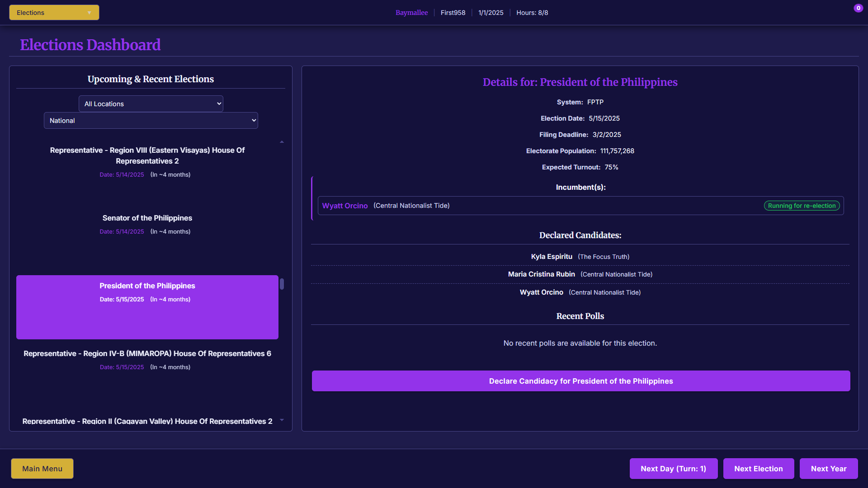Click the notification counter badge
Image resolution: width=868 pixels, height=488 pixels.
click(x=858, y=8)
